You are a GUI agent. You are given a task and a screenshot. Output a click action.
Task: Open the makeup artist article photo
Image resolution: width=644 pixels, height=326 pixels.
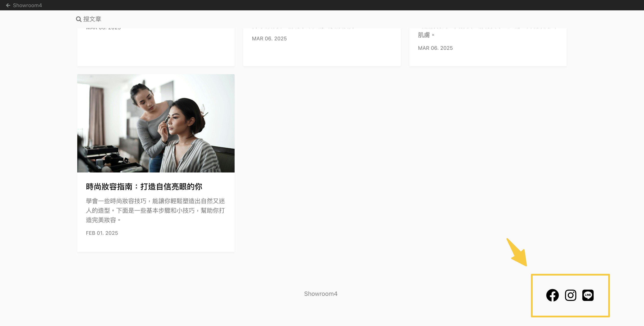pyautogui.click(x=156, y=123)
